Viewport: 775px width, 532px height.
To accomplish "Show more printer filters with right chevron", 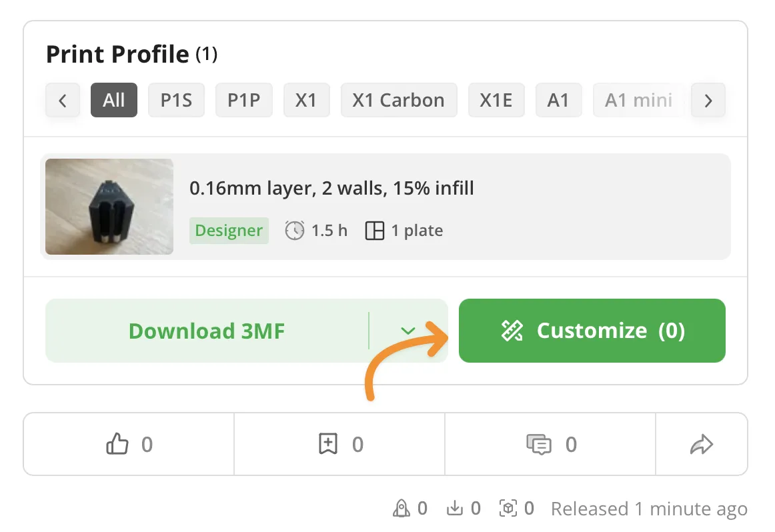I will (x=708, y=100).
